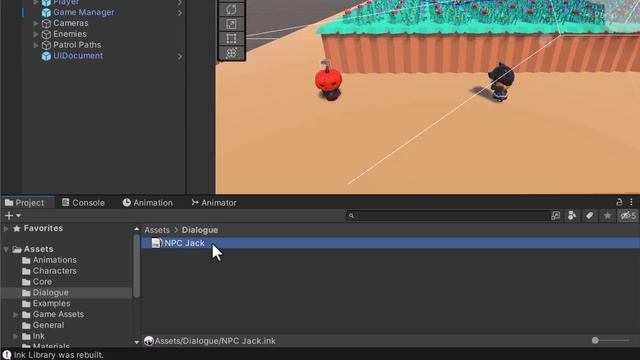Viewport: 640px width, 360px height.
Task: Open the Dialogue folder in tree
Action: pyautogui.click(x=51, y=293)
